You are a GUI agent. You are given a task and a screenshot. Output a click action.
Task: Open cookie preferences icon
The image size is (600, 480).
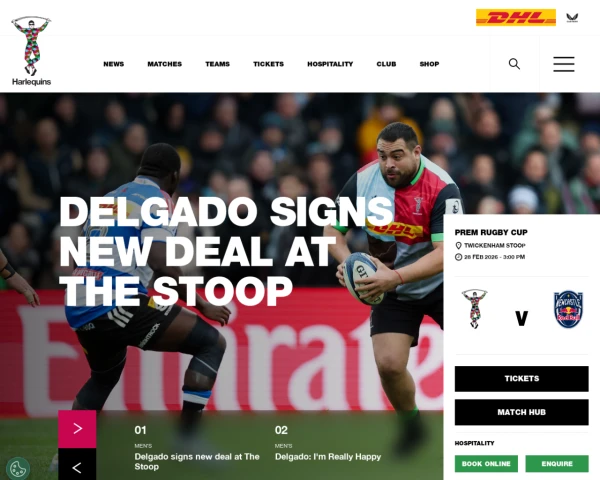click(18, 468)
